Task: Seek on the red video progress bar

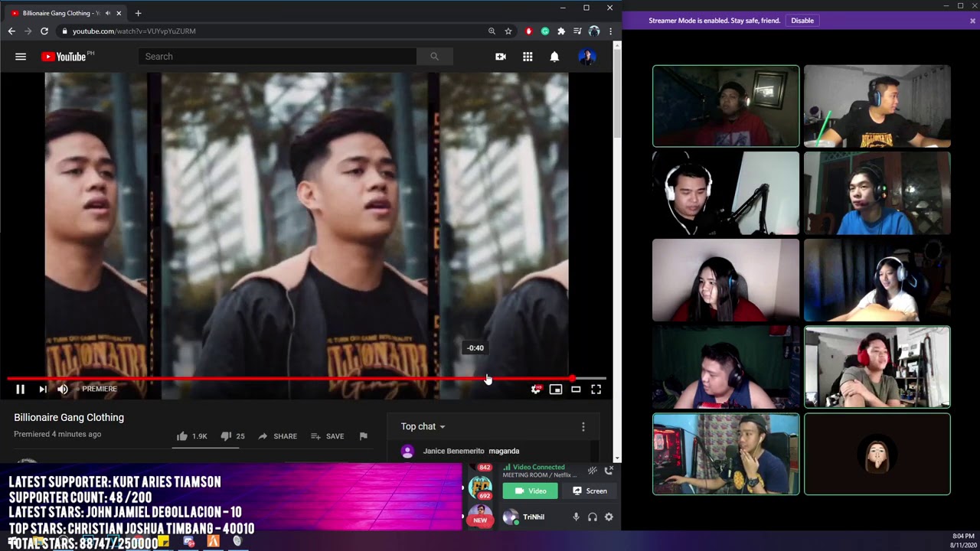Action: (x=306, y=378)
